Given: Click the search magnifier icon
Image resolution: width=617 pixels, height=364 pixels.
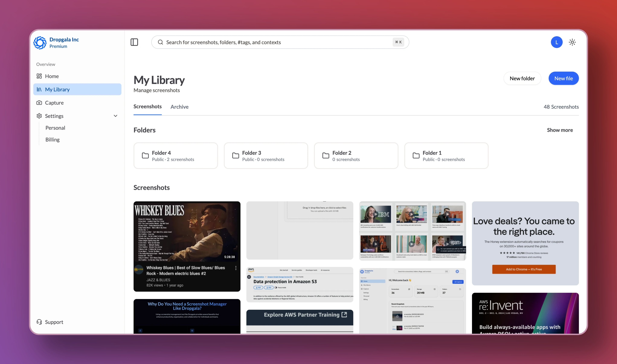Looking at the screenshot, I should (160, 42).
